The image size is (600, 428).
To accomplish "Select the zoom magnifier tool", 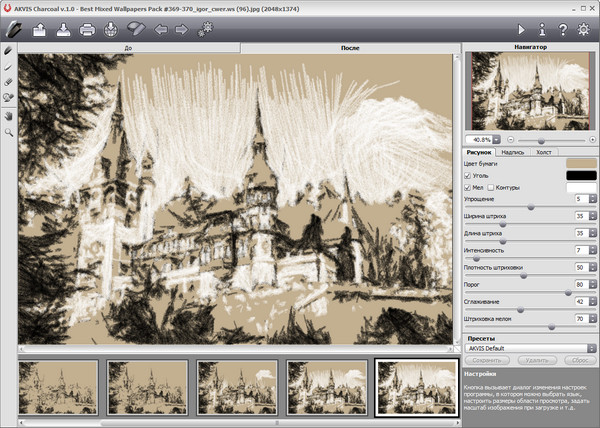I will pyautogui.click(x=9, y=132).
